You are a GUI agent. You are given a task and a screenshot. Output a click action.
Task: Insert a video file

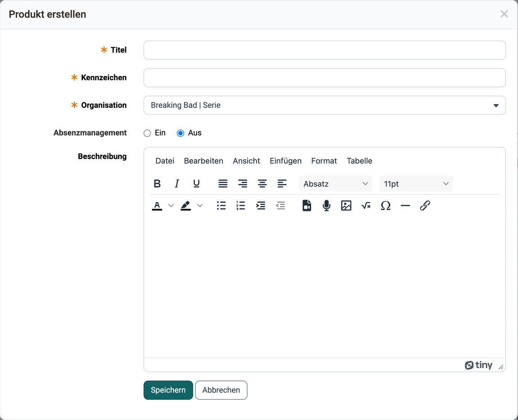[x=307, y=206]
